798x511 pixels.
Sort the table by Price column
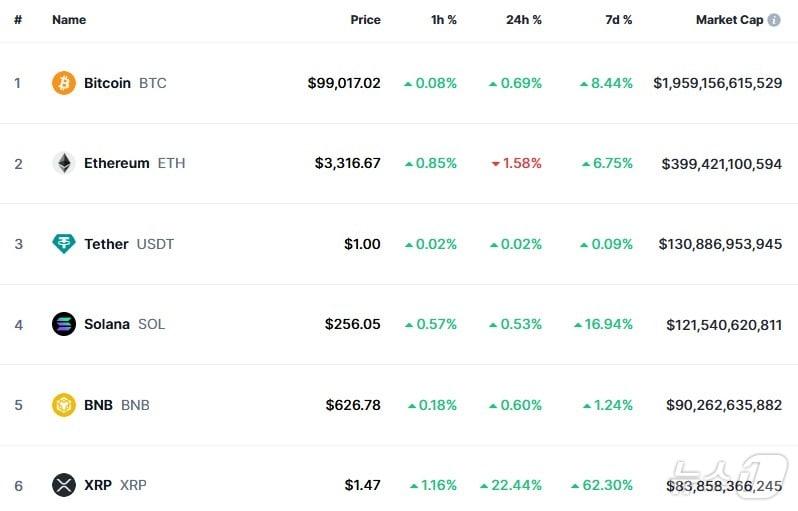click(x=365, y=20)
